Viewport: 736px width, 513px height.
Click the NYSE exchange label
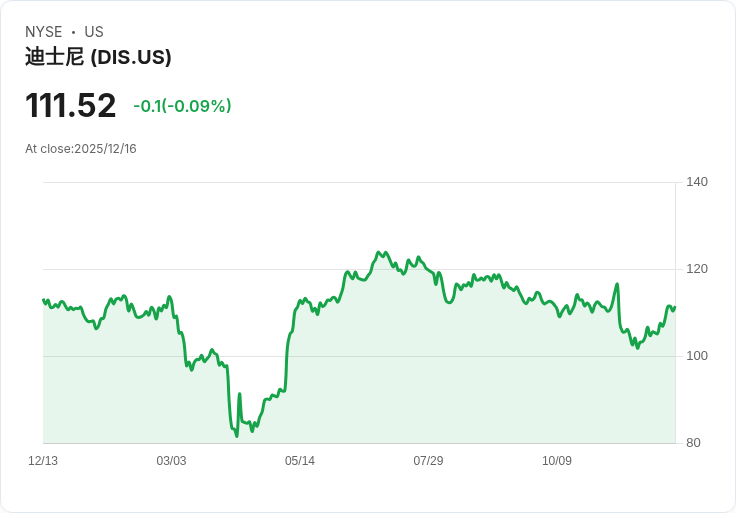[x=43, y=32]
